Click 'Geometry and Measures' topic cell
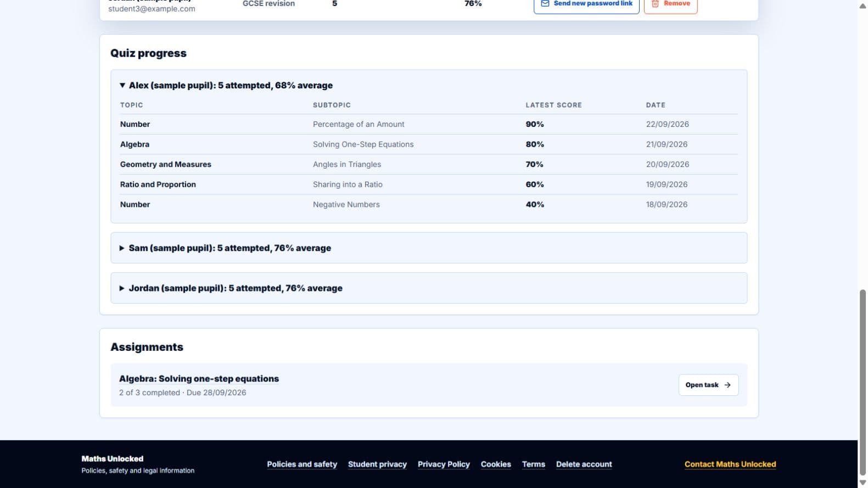The width and height of the screenshot is (868, 488). tap(166, 164)
